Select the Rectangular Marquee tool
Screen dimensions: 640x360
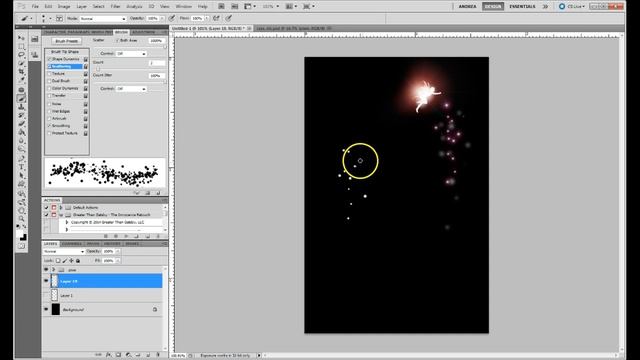pyautogui.click(x=21, y=47)
